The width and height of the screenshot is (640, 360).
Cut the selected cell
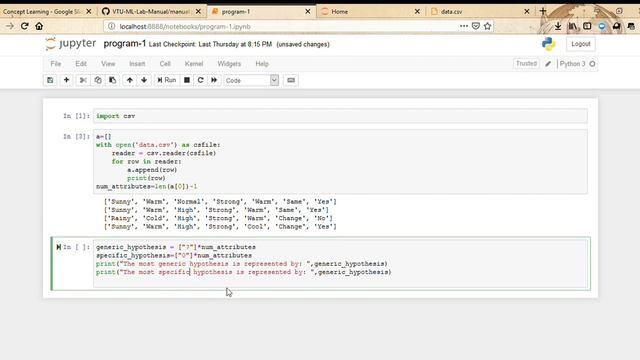(x=83, y=80)
